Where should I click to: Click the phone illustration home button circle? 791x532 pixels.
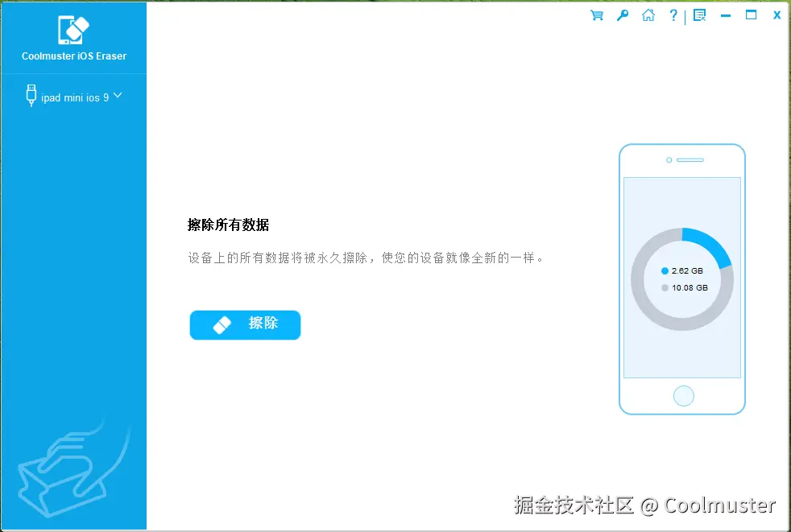click(683, 395)
